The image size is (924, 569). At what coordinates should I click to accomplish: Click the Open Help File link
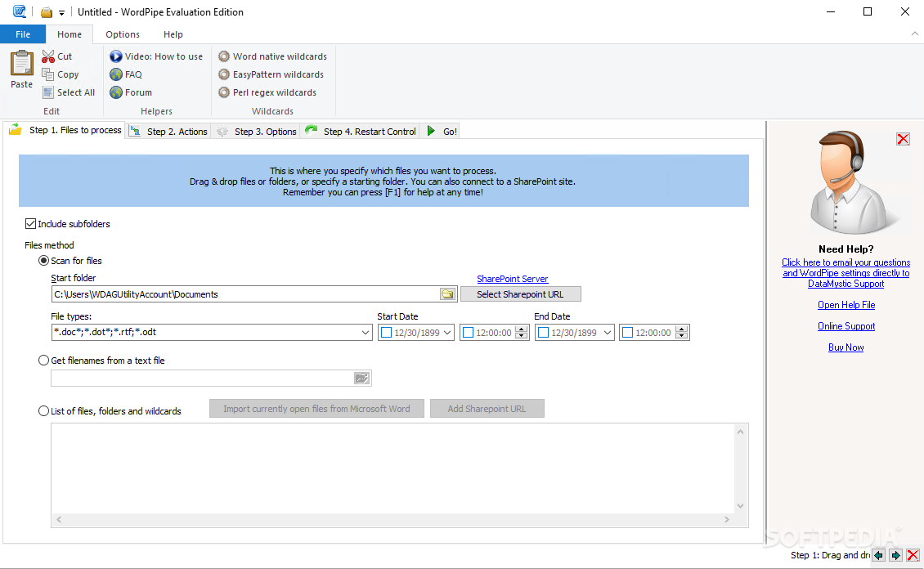[x=846, y=304]
